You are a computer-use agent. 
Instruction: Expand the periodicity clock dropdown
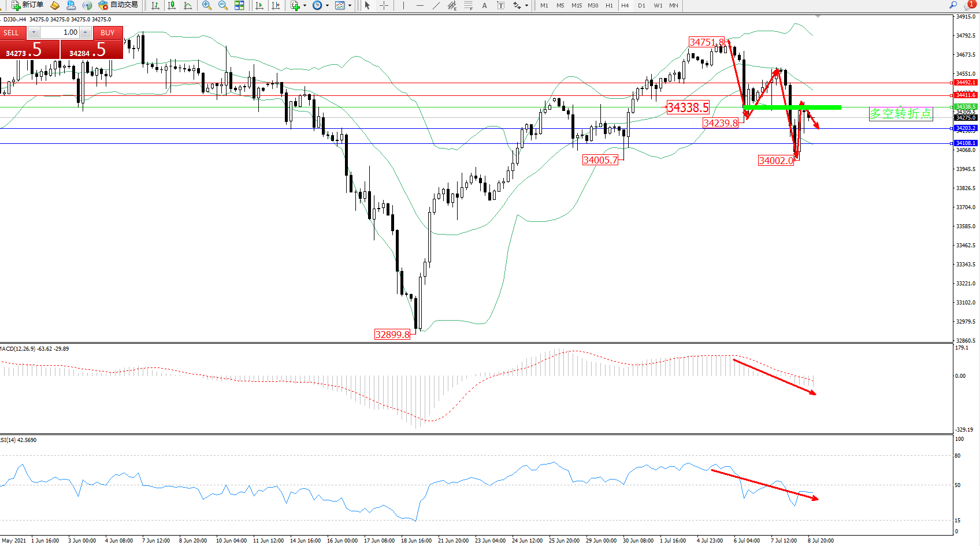point(327,5)
